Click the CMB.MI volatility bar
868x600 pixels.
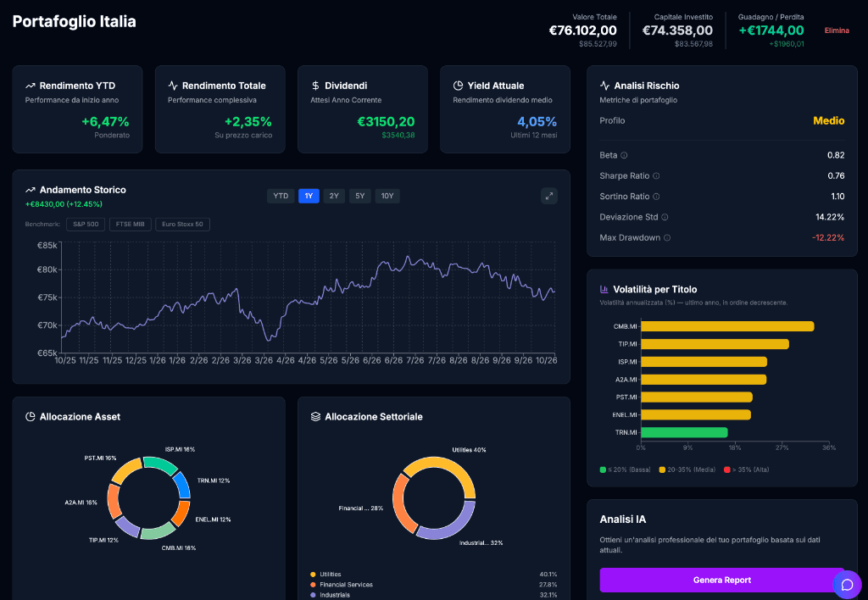pyautogui.click(x=727, y=326)
